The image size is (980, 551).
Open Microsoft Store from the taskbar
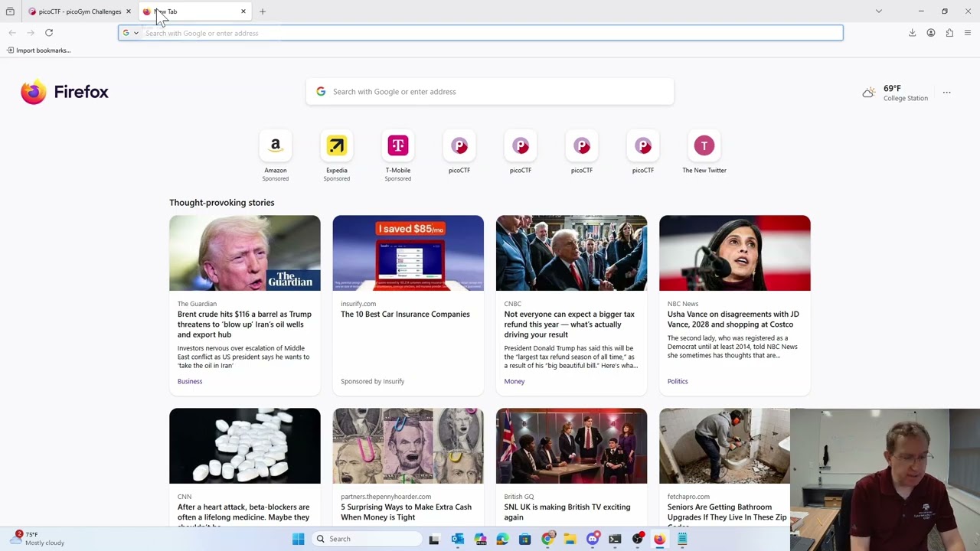tap(524, 539)
